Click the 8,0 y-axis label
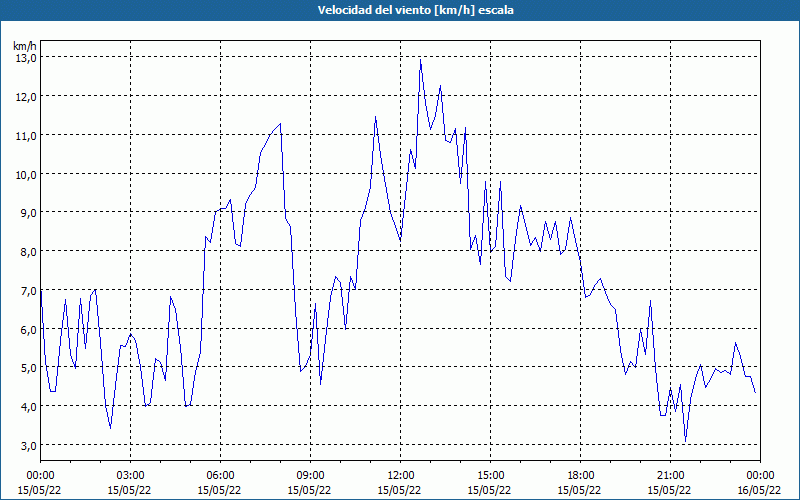Image resolution: width=800 pixels, height=500 pixels. (x=28, y=252)
